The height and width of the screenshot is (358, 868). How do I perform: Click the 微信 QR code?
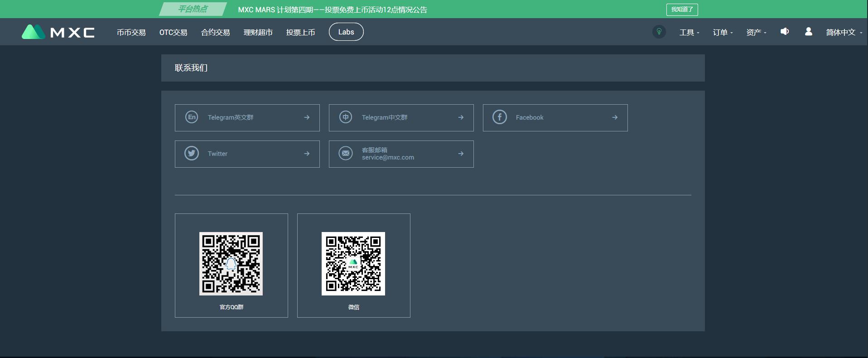pyautogui.click(x=353, y=264)
